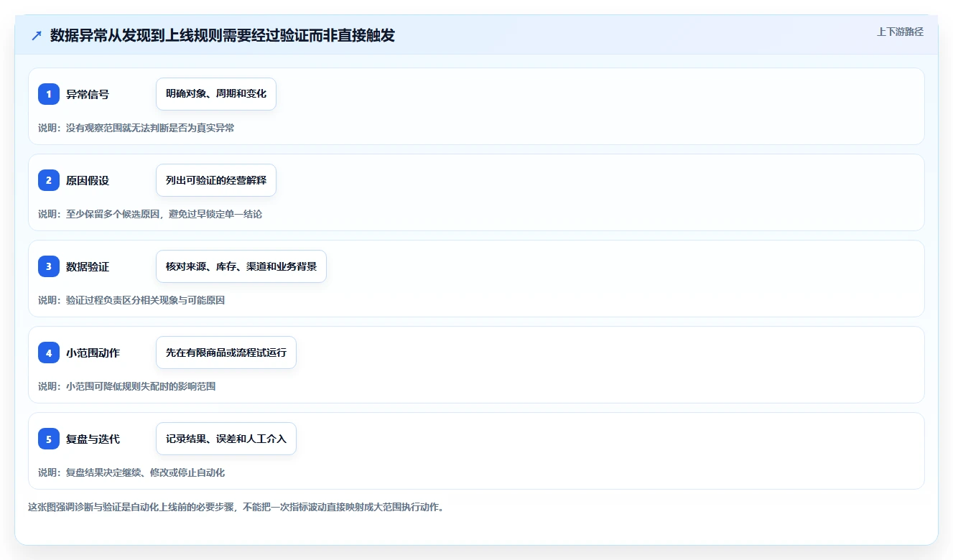Image resolution: width=953 pixels, height=560 pixels.
Task: Click the 明确对象、周期和变化 chip
Action: click(216, 94)
